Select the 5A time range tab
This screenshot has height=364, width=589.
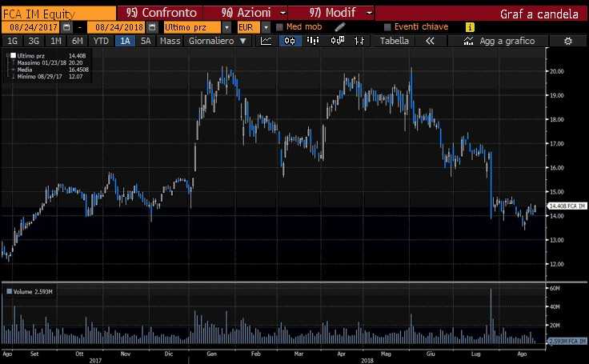[x=146, y=41]
